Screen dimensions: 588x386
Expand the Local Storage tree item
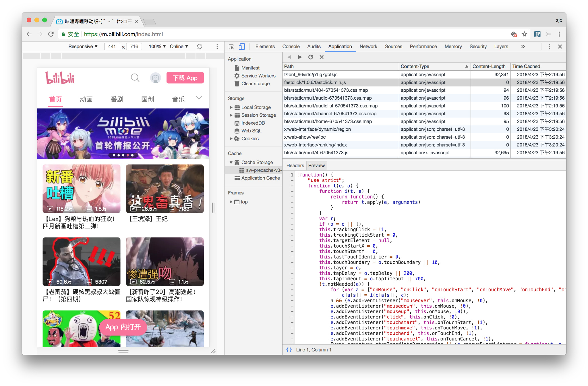coord(231,107)
